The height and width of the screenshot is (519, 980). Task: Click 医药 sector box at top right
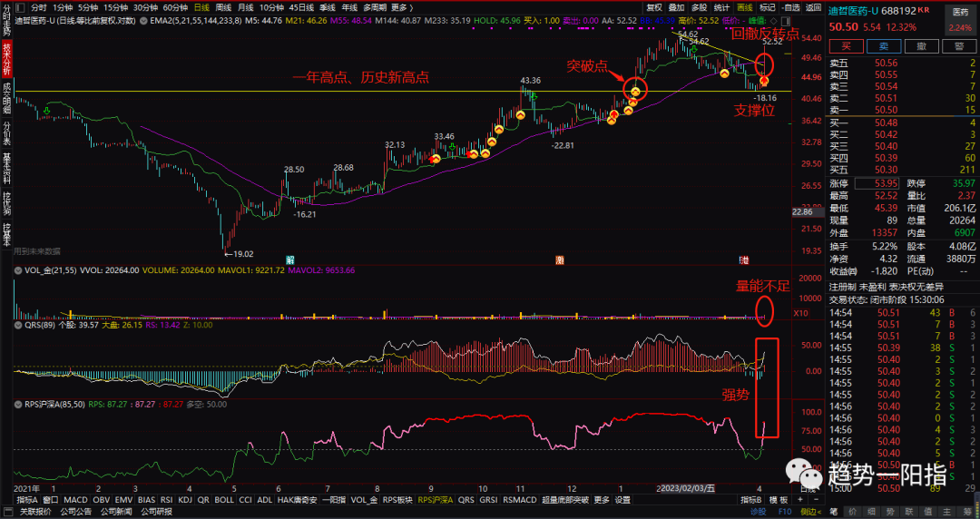(x=960, y=19)
